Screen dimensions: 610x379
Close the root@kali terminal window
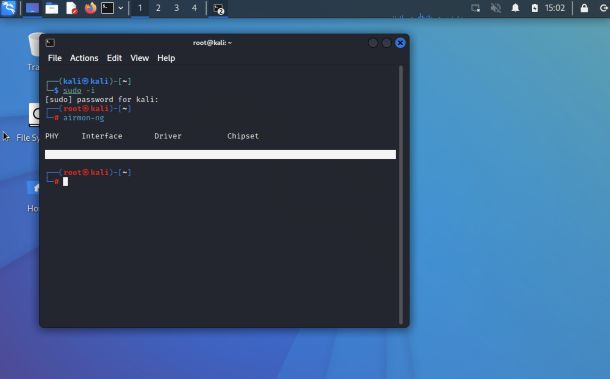(x=400, y=43)
